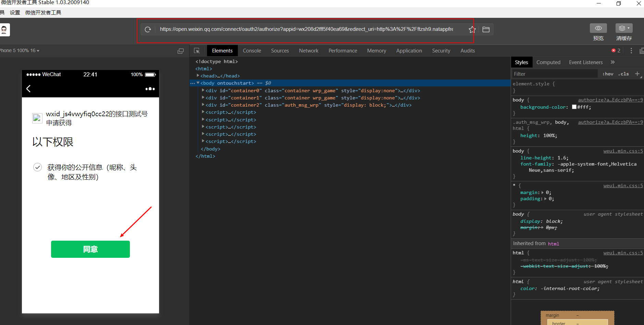
Task: Focus the styles Filter field
Action: tap(555, 74)
